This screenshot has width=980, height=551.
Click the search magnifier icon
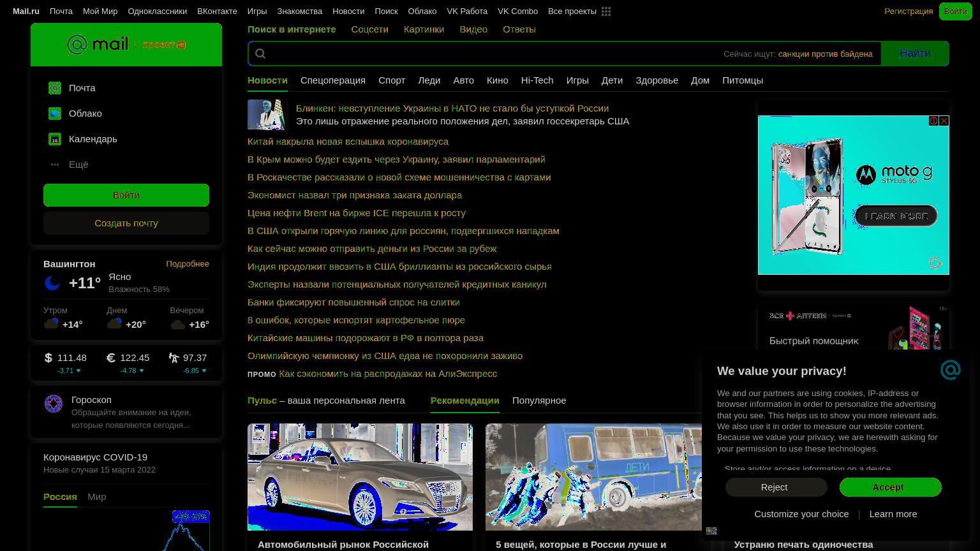click(x=260, y=54)
